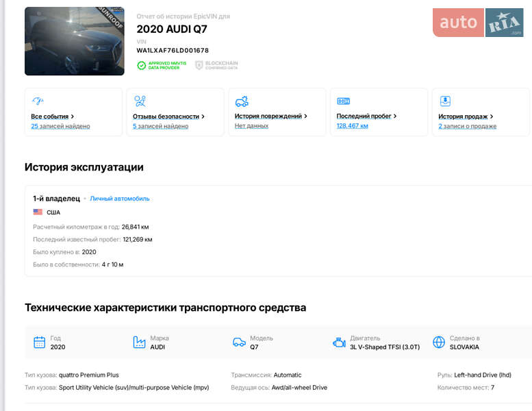Click the 'Сделано в' globe icon

pyautogui.click(x=439, y=342)
